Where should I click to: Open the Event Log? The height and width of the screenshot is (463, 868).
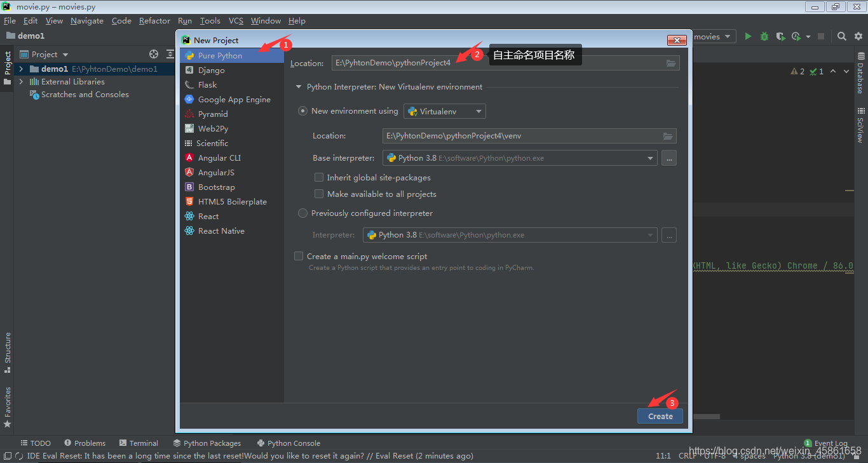pos(826,443)
